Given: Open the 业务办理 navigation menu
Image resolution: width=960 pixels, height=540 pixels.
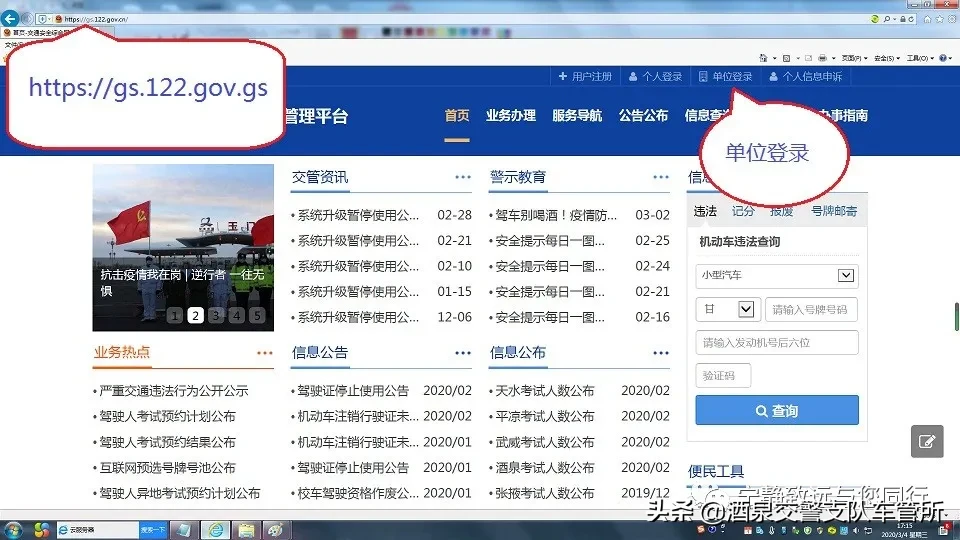Looking at the screenshot, I should click(511, 116).
